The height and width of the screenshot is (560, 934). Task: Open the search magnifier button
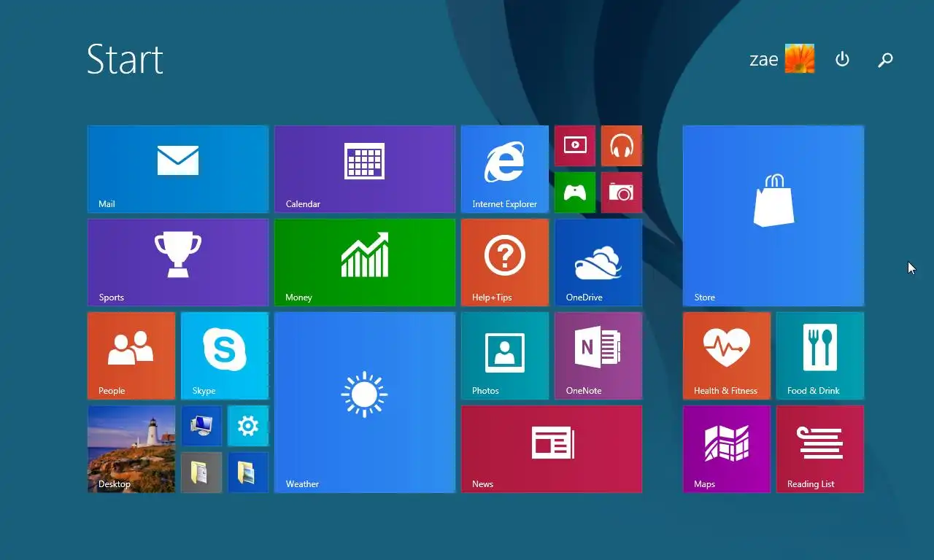tap(885, 60)
